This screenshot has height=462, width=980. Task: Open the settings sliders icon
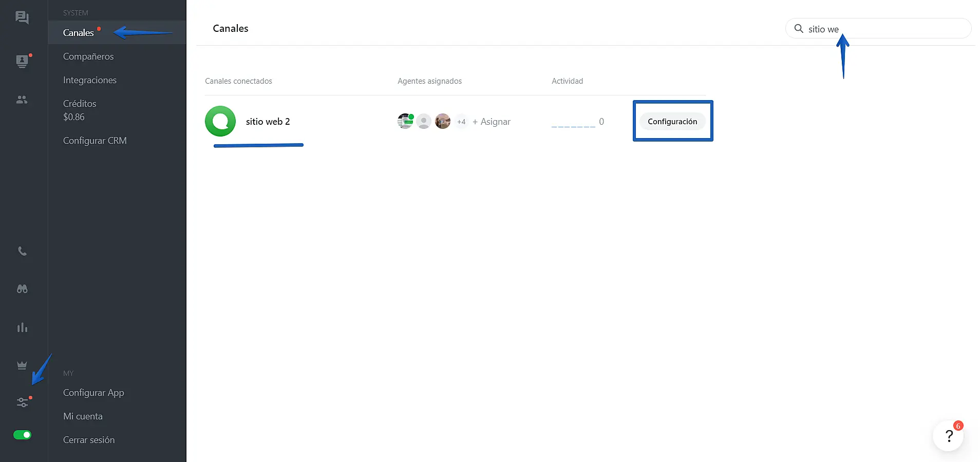pos(22,402)
